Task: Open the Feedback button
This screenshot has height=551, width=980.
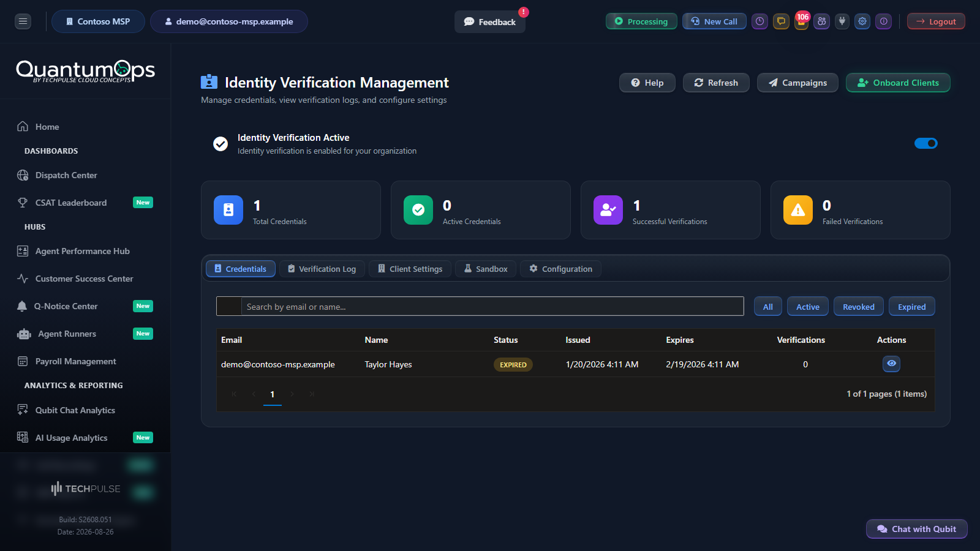Action: [x=490, y=22]
